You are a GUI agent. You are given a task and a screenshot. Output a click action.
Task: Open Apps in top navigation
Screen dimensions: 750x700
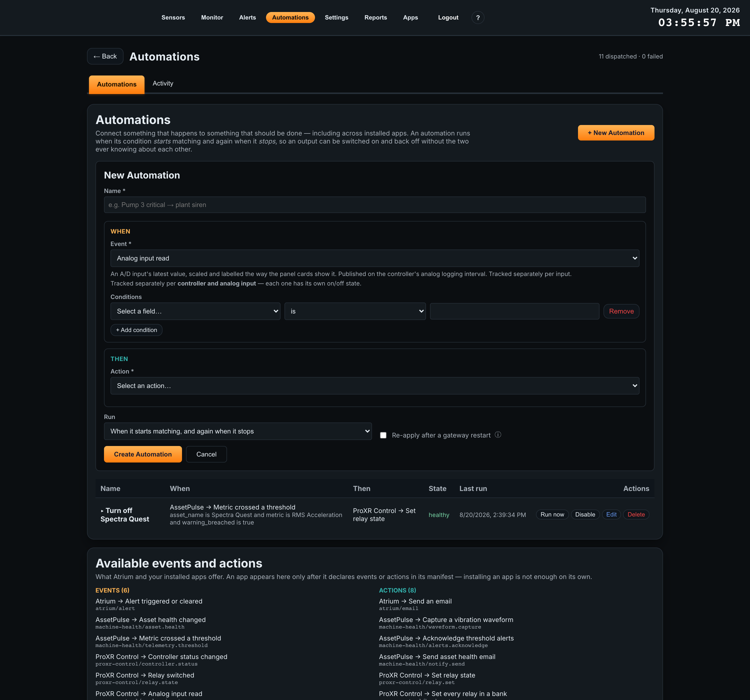410,17
